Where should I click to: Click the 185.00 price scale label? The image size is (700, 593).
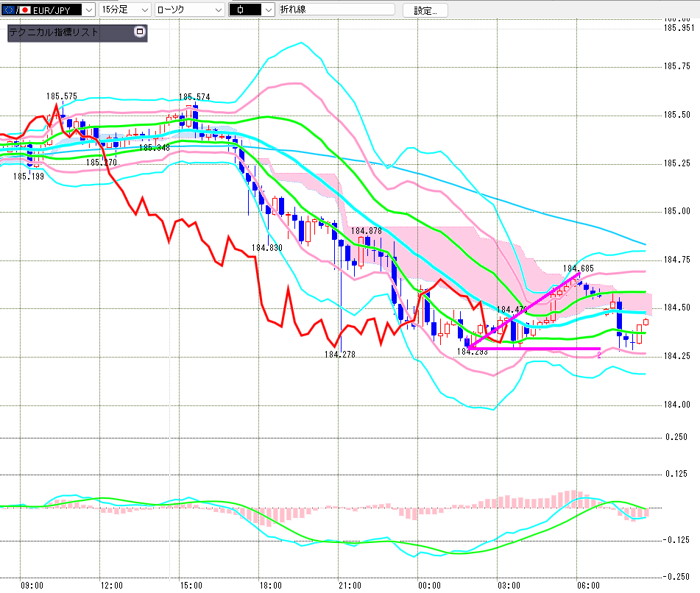click(677, 211)
